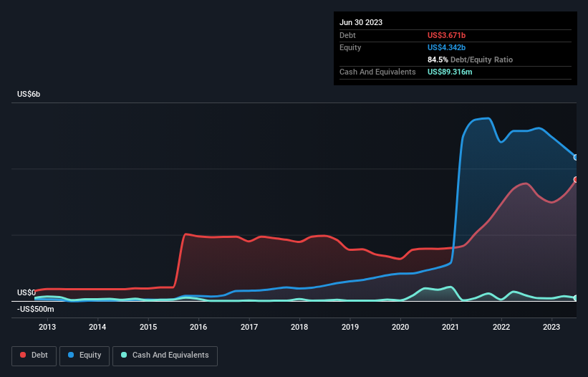The height and width of the screenshot is (377, 588).
Task: Click the 2016 x-axis label
Action: [x=198, y=327]
